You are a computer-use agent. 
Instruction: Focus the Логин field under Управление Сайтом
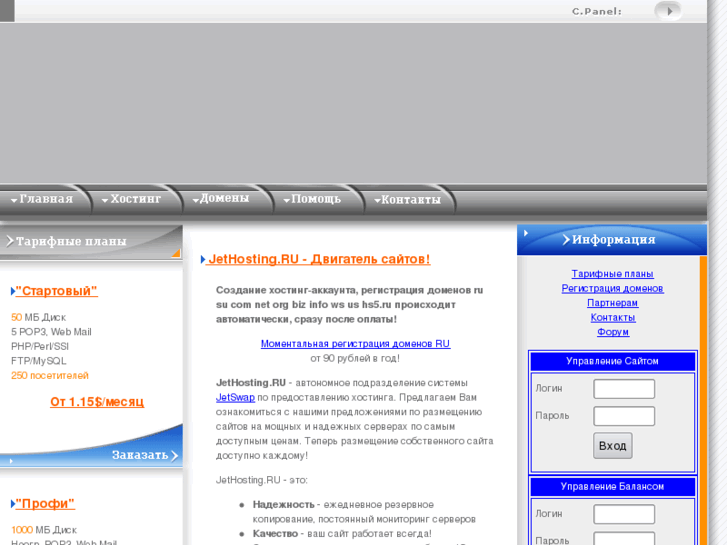click(624, 389)
